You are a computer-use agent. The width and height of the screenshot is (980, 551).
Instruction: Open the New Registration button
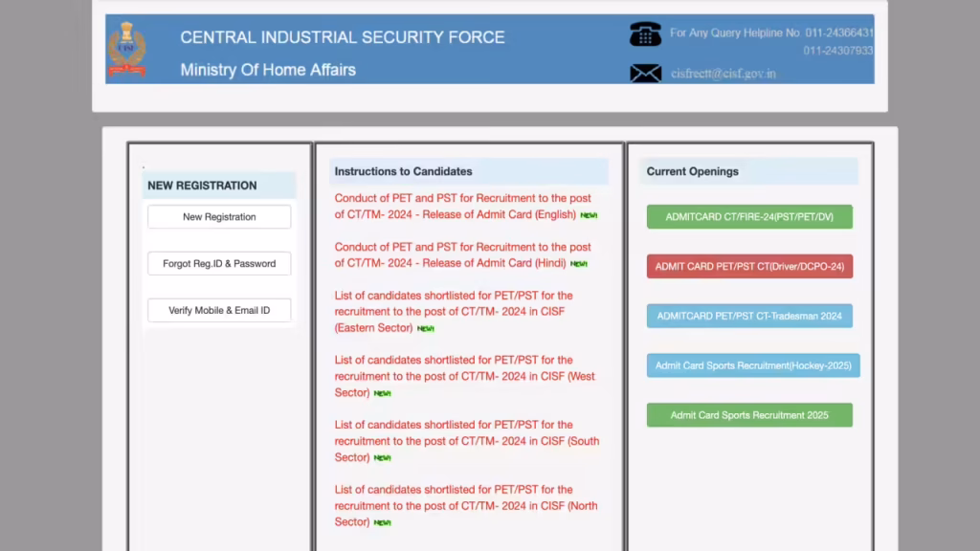pyautogui.click(x=219, y=217)
